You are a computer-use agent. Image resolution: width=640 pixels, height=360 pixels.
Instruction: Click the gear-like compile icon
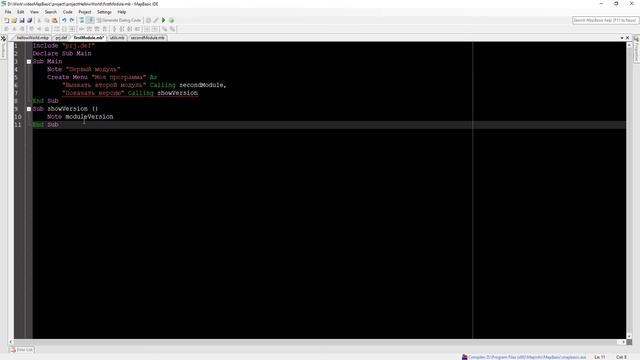(149, 20)
